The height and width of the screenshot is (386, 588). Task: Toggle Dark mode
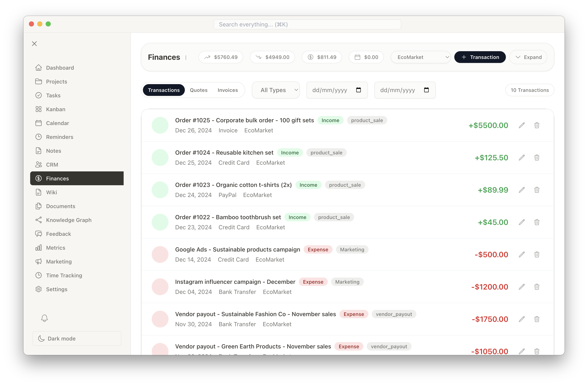pyautogui.click(x=77, y=339)
